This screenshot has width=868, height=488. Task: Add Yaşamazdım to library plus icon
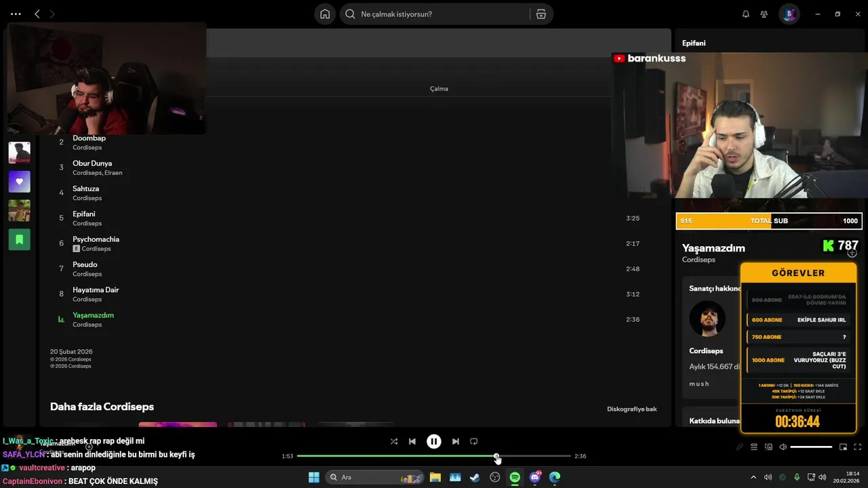(x=852, y=253)
